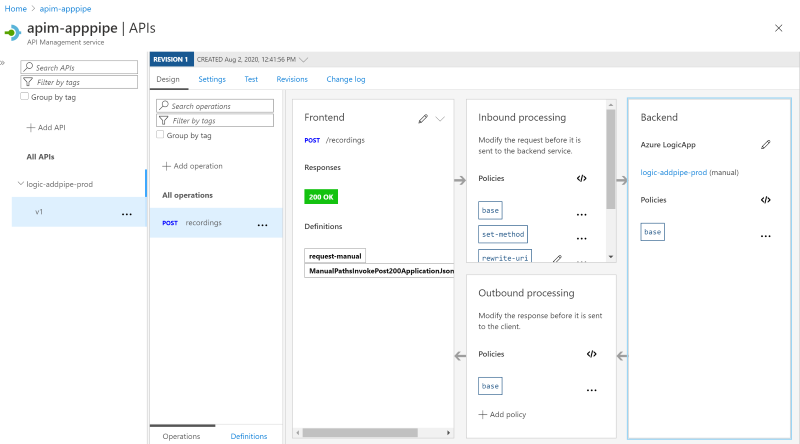Click the outbound base policy tag
The image size is (800, 444).
pos(490,386)
